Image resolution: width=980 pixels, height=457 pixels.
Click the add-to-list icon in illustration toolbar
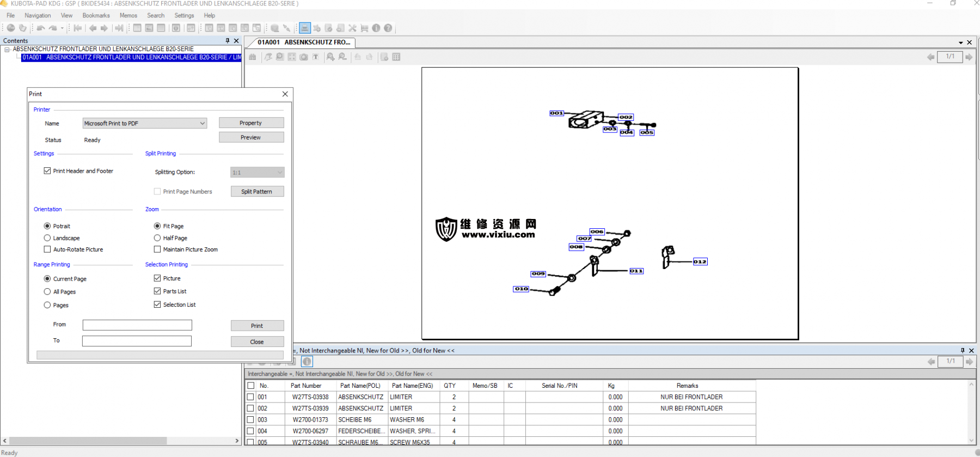tap(384, 57)
